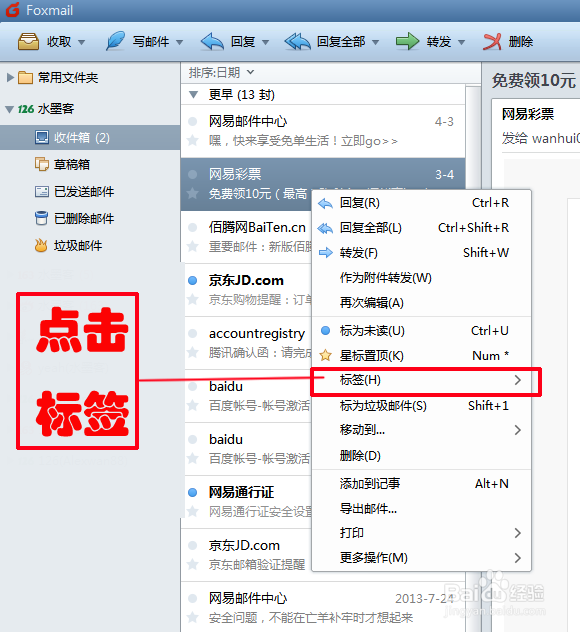
Task: Open the 收取 dropdown arrow
Action: point(81,42)
